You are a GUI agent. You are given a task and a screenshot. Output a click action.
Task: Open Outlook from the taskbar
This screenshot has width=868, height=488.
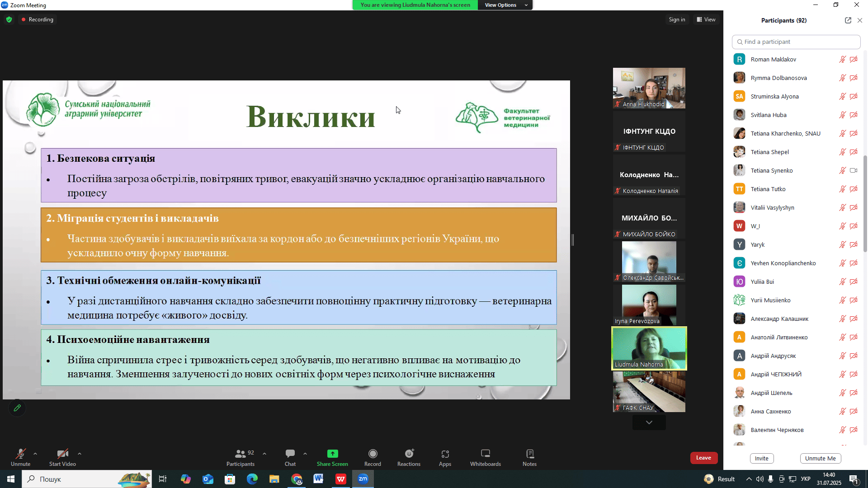tap(208, 479)
